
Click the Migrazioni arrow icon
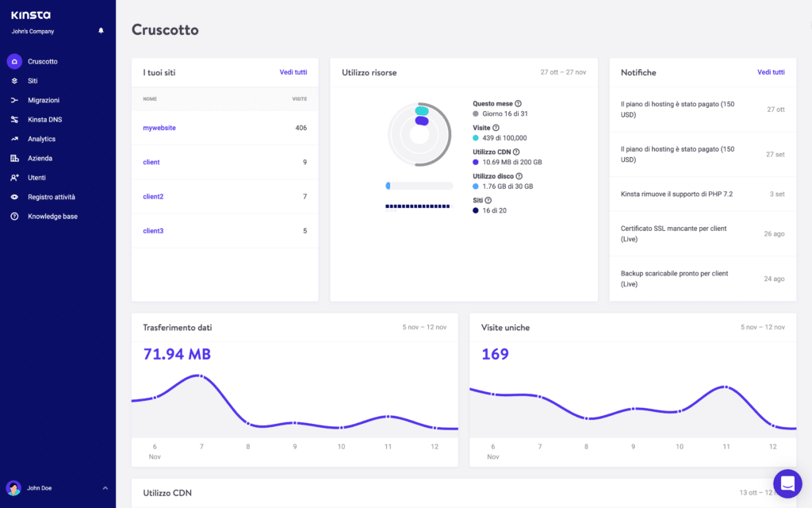pyautogui.click(x=14, y=100)
